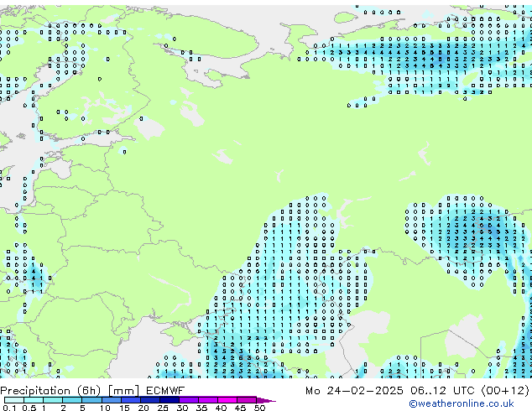The width and height of the screenshot is (532, 411).
Task: Pick the 15–20 mm legend color box
Action: click(x=130, y=400)
